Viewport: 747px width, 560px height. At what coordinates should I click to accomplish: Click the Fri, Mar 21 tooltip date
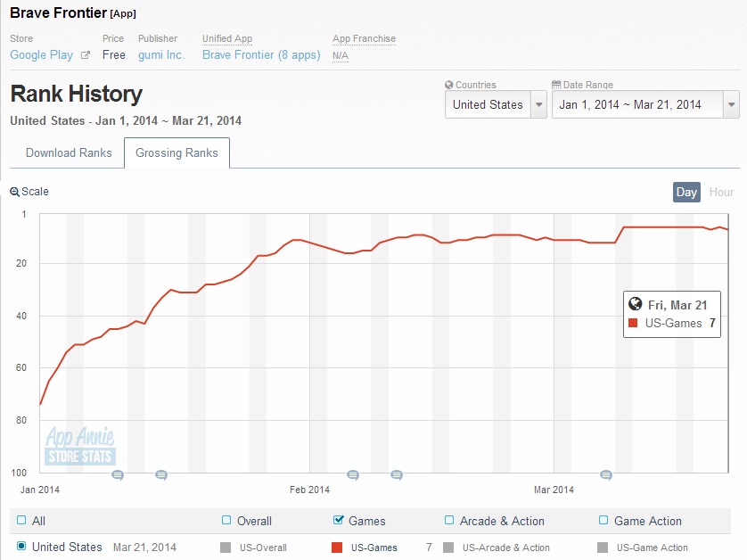677,305
